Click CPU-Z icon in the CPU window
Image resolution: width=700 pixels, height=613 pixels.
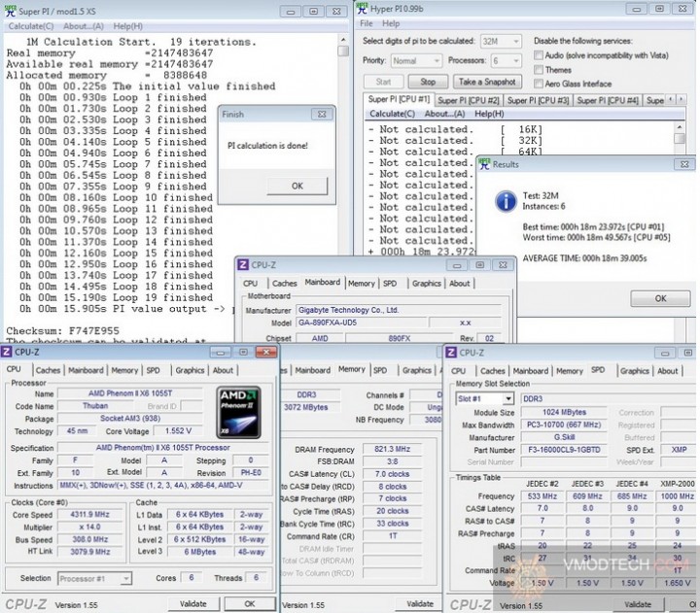tap(6, 352)
